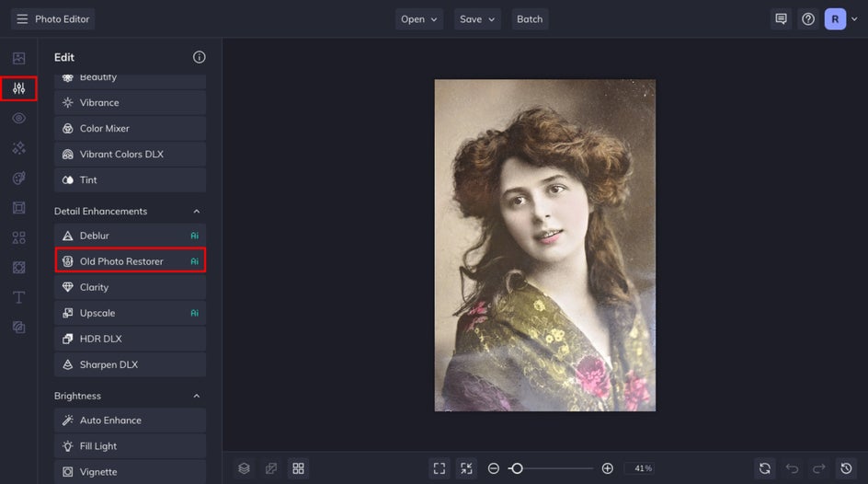Open the user avatar R
This screenshot has height=484, width=868.
[835, 18]
